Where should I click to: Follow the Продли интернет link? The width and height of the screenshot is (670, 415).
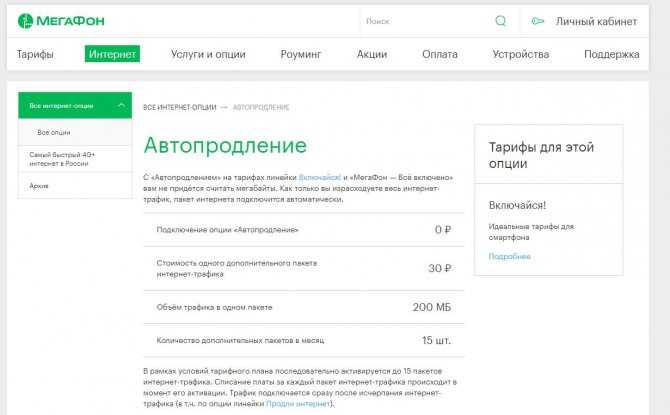click(x=298, y=403)
